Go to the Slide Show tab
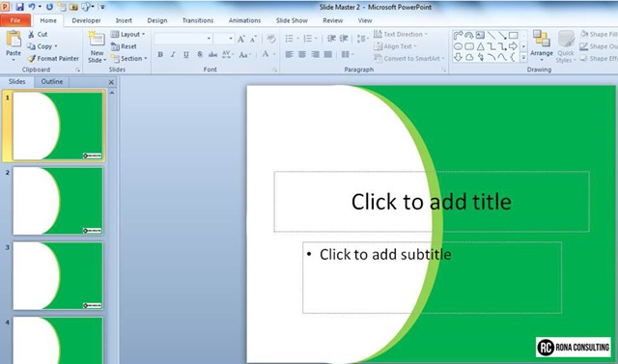The image size is (618, 364). (x=292, y=20)
